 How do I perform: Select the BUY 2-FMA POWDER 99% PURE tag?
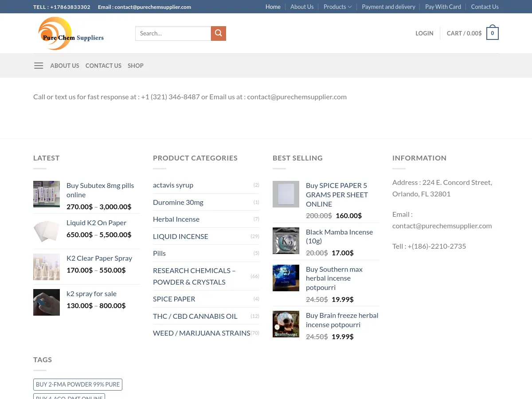tap(78, 384)
